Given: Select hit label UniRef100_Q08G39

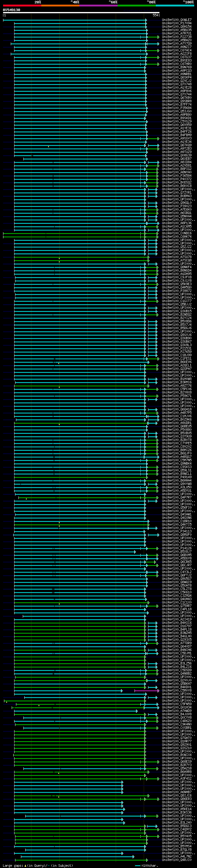Looking at the screenshot, I should pos(177,155).
